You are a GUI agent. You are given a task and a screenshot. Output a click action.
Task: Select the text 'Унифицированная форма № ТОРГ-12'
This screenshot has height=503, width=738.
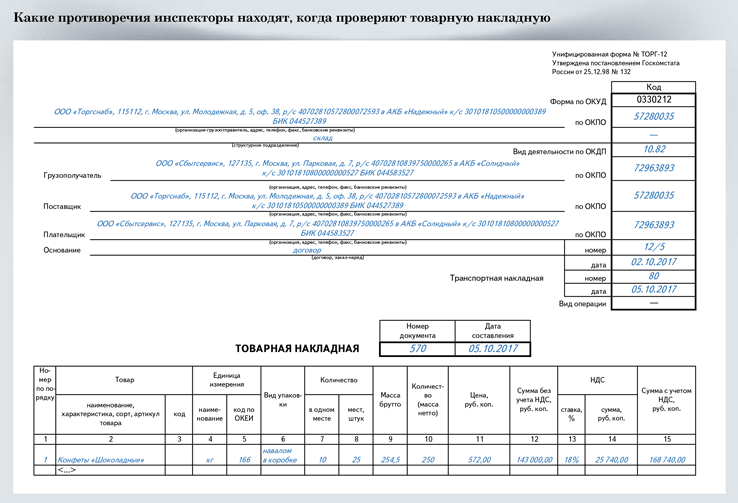pyautogui.click(x=610, y=54)
